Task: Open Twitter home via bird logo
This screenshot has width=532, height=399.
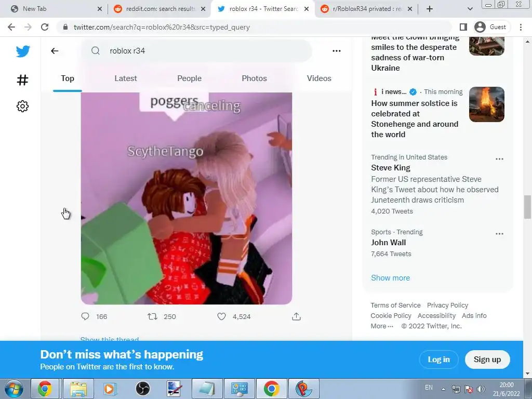Action: pos(23,51)
